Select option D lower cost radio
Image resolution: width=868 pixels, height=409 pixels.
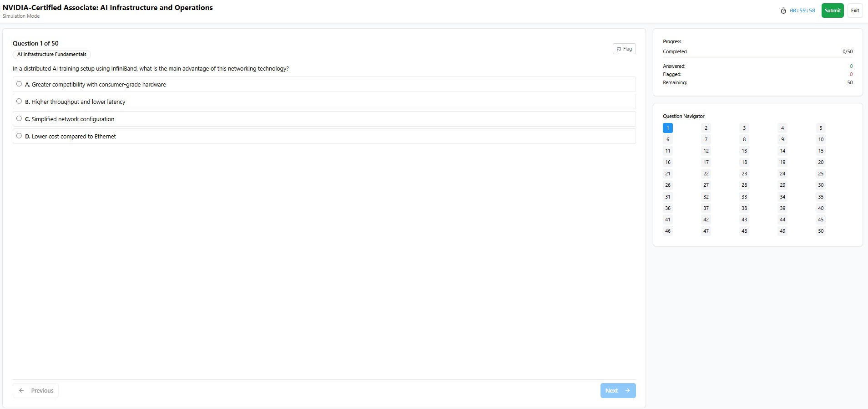(x=19, y=136)
